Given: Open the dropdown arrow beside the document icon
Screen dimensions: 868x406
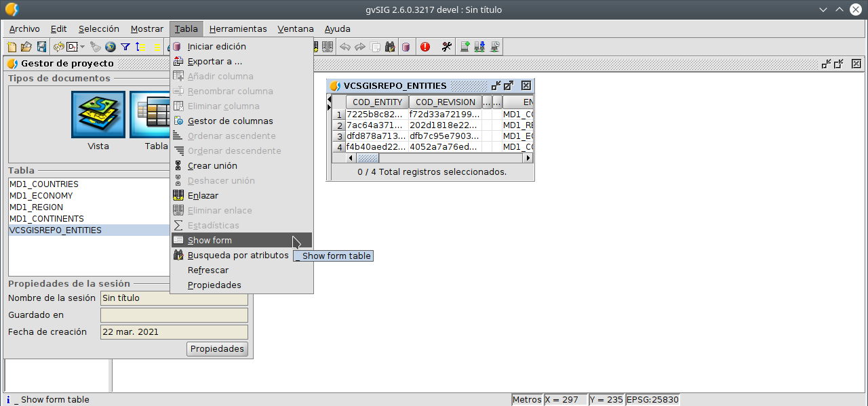Looking at the screenshot, I should pos(82,47).
